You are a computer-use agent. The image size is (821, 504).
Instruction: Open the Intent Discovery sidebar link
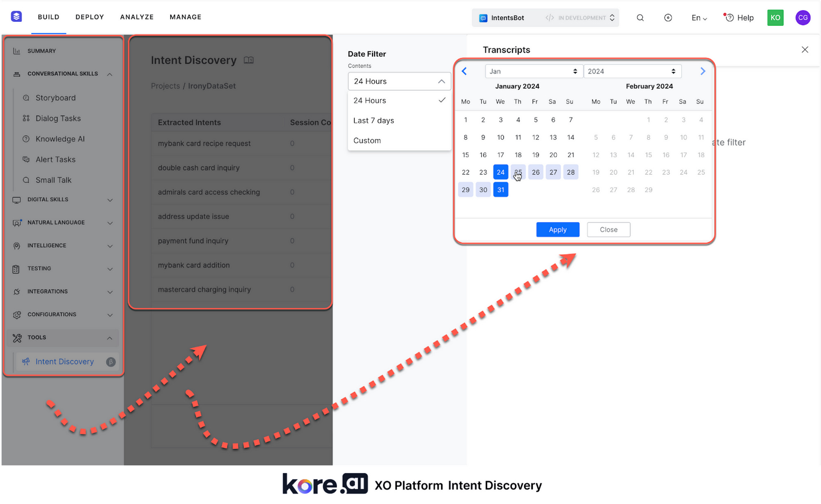64,362
